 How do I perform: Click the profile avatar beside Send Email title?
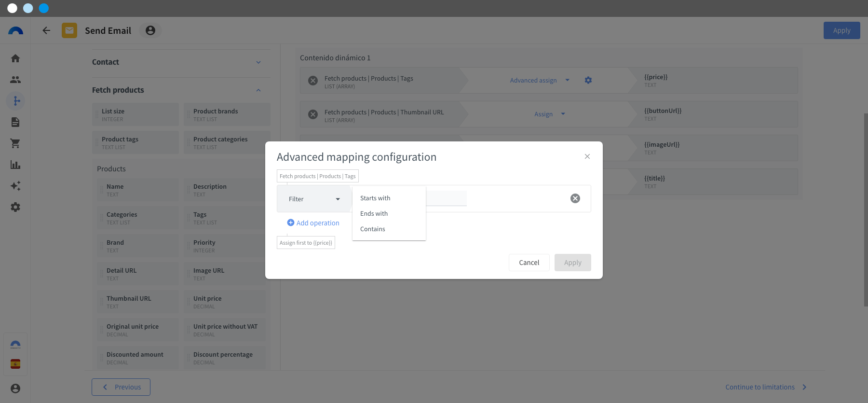click(150, 30)
